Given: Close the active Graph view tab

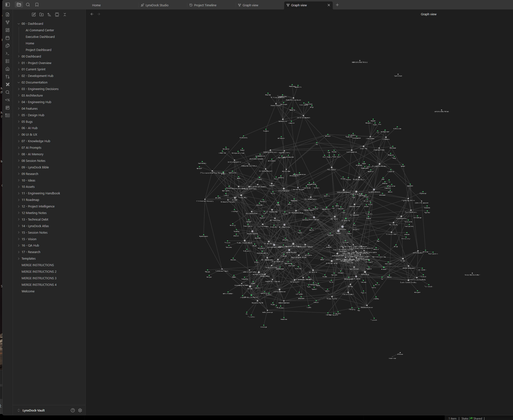Looking at the screenshot, I should click(x=329, y=5).
